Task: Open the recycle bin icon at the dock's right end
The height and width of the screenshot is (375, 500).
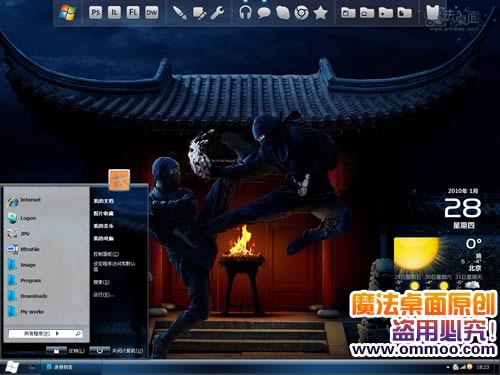Action: 432,13
